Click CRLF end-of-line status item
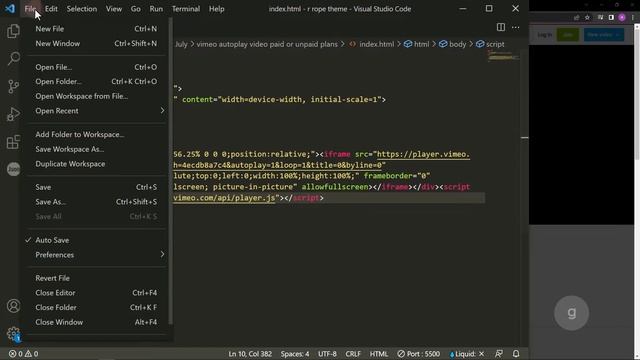Viewport: 640px width, 360px height. 353,354
